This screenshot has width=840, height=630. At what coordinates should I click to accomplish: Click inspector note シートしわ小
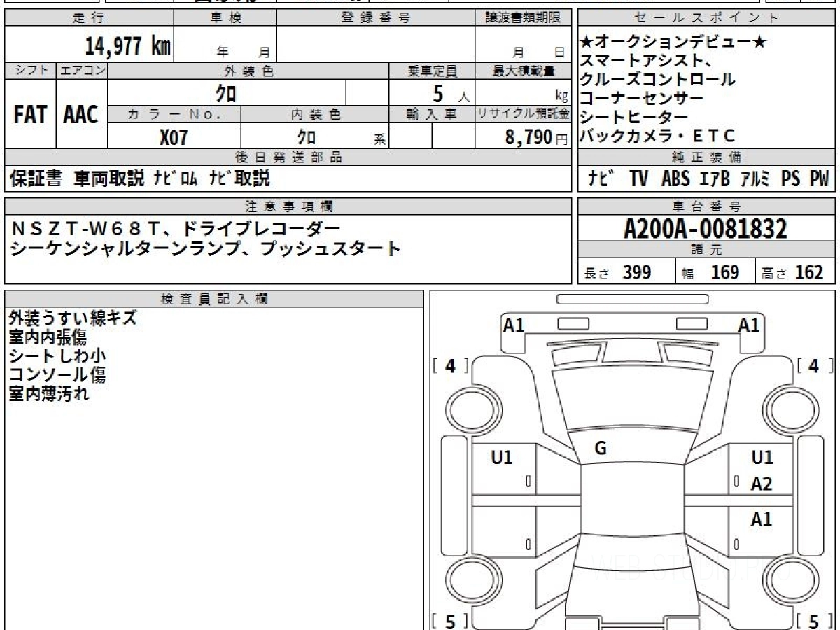57,356
